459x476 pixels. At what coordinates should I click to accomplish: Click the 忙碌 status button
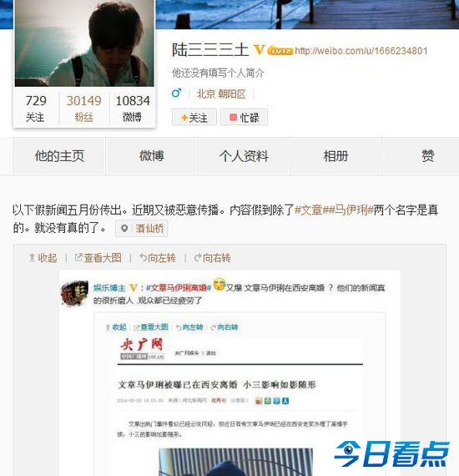pos(244,117)
